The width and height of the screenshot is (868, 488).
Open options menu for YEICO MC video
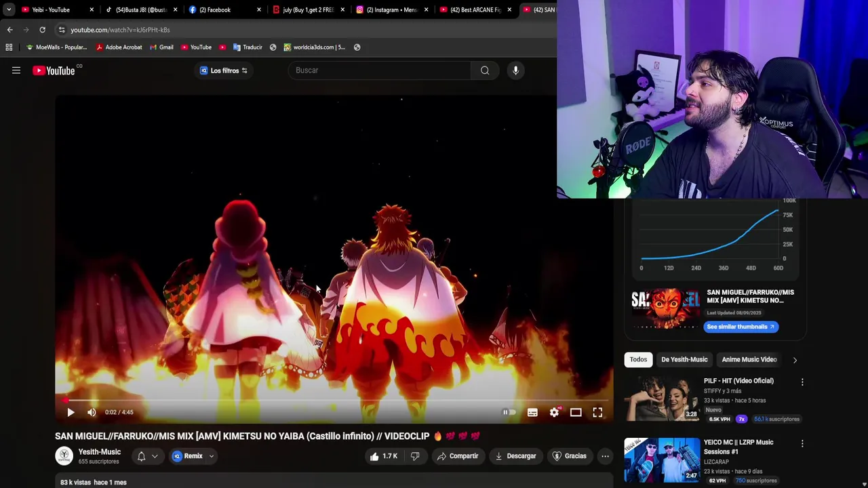point(802,444)
